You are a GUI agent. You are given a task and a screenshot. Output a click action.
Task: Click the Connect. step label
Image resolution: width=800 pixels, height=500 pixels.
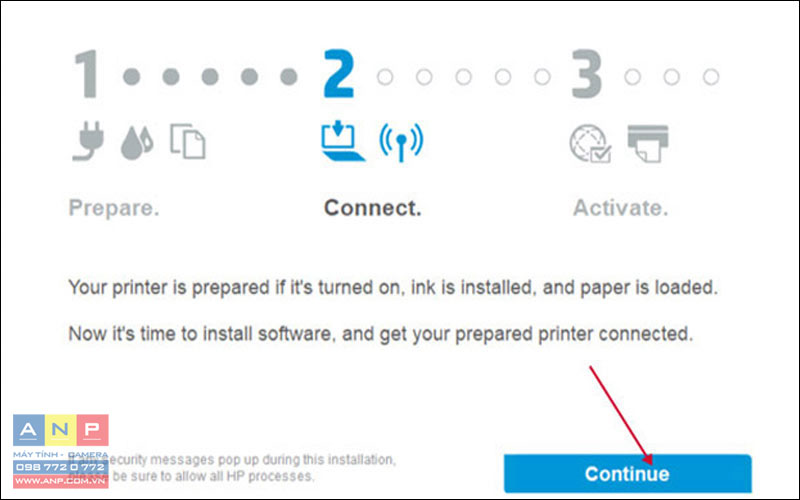373,208
